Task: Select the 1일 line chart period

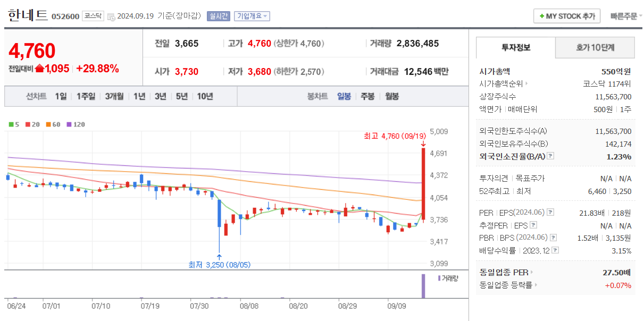Action: pyautogui.click(x=61, y=96)
